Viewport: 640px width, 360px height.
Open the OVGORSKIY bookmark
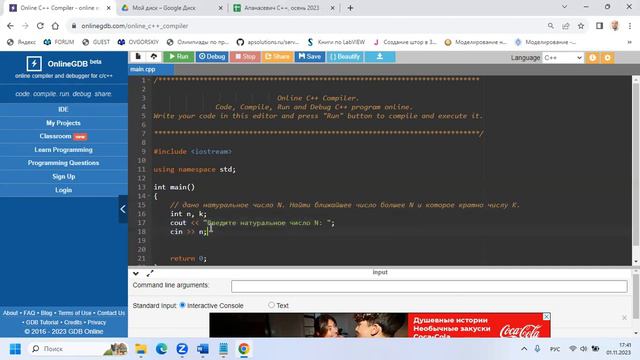click(x=139, y=42)
